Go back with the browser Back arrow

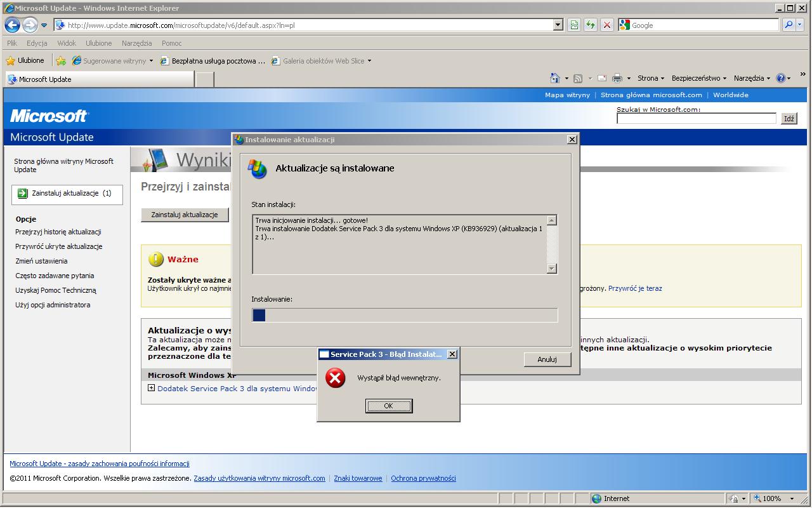[x=12, y=25]
